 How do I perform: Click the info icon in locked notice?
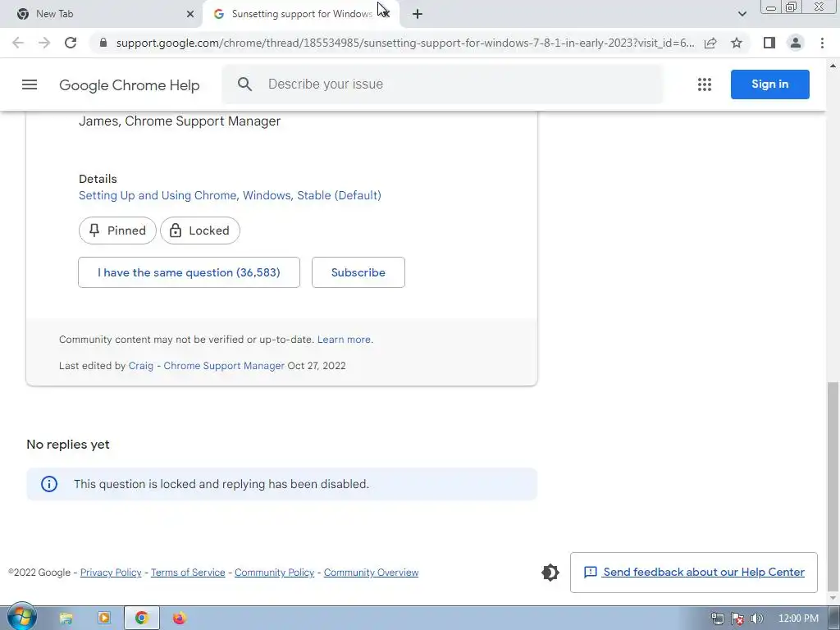pyautogui.click(x=49, y=484)
